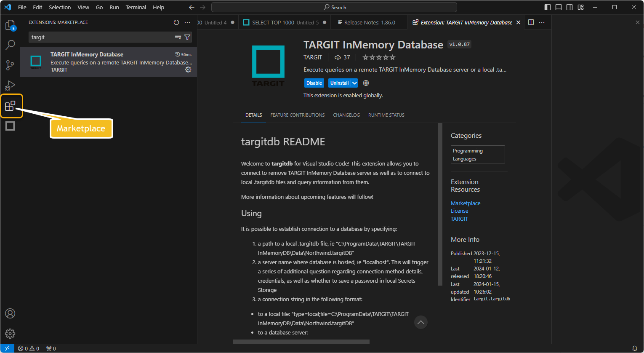Open the License link under Extension Resources
The width and height of the screenshot is (644, 353).
tap(459, 211)
